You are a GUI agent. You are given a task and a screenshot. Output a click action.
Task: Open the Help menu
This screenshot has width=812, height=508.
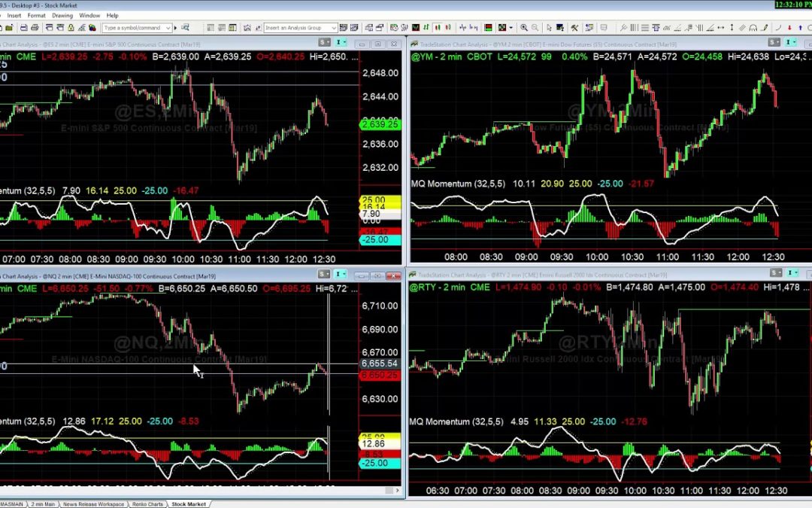pyautogui.click(x=112, y=16)
